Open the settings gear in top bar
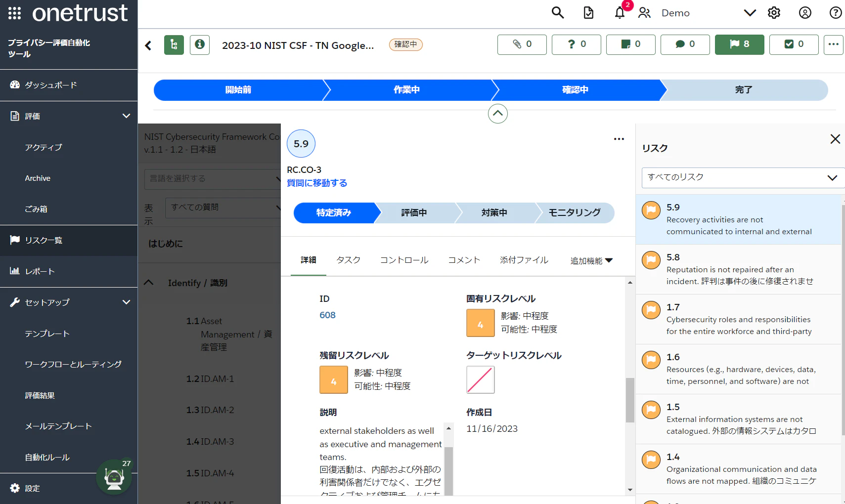Viewport: 845px width, 504px height. (774, 13)
